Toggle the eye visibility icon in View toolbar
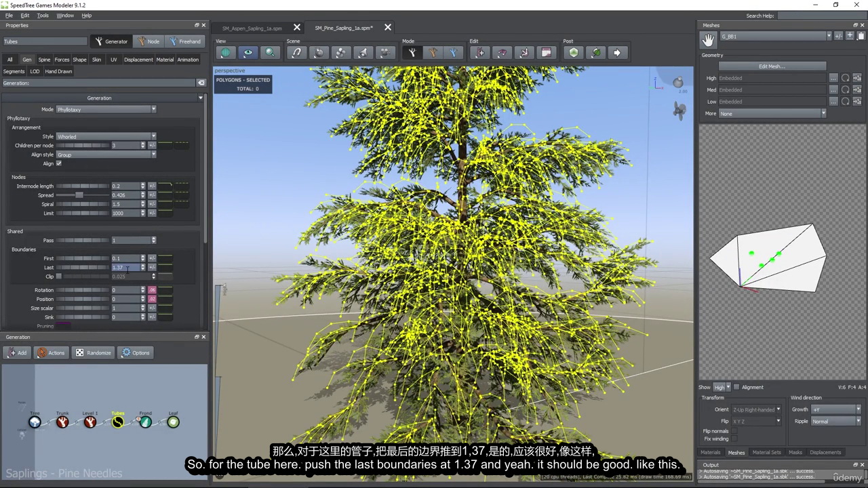868x488 pixels. click(248, 52)
